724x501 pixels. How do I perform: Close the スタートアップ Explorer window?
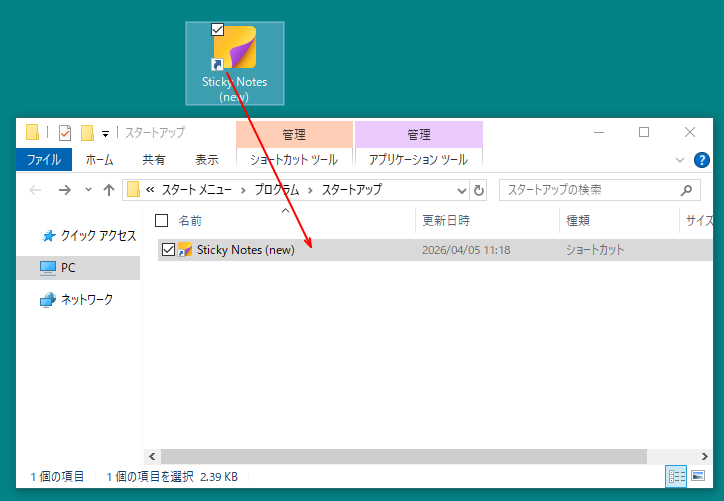690,133
